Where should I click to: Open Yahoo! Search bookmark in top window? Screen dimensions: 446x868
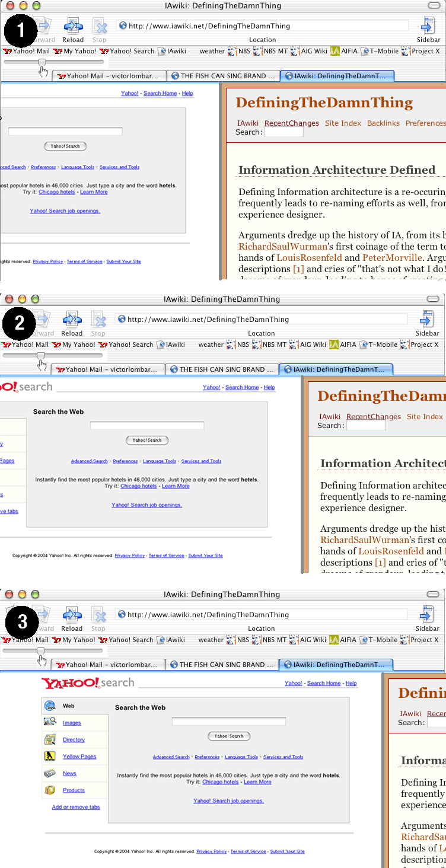pyautogui.click(x=127, y=51)
